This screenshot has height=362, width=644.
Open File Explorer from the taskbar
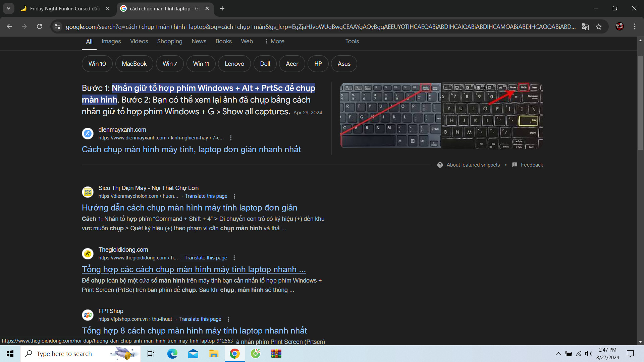click(x=214, y=354)
